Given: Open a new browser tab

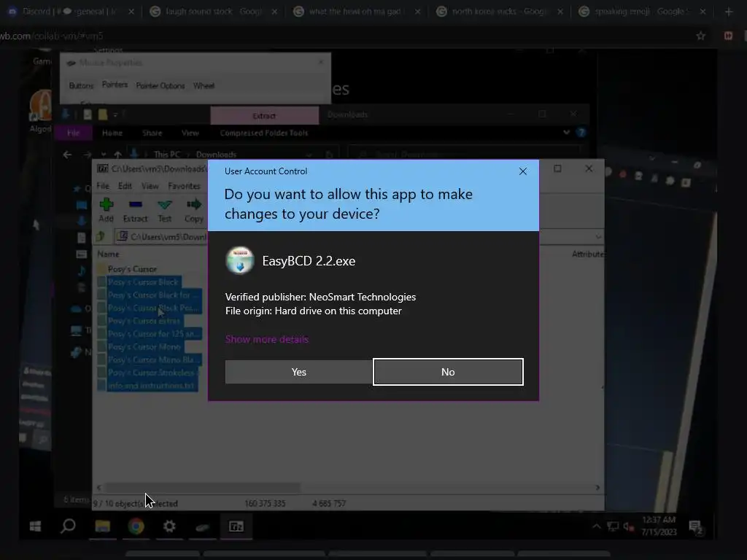Looking at the screenshot, I should pos(729,12).
